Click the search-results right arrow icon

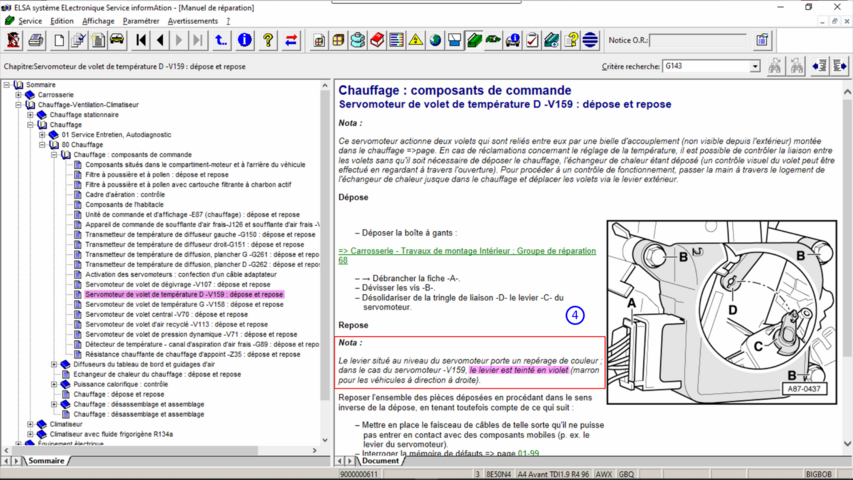point(839,66)
